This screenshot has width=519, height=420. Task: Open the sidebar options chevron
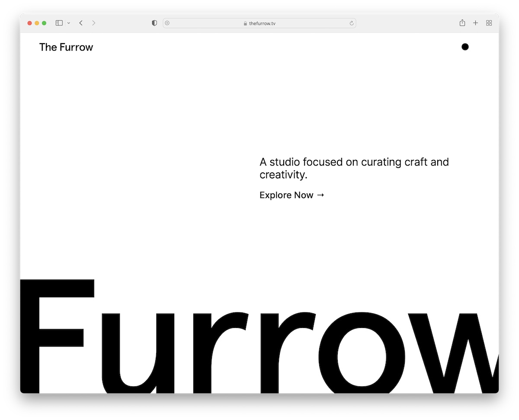tap(68, 23)
